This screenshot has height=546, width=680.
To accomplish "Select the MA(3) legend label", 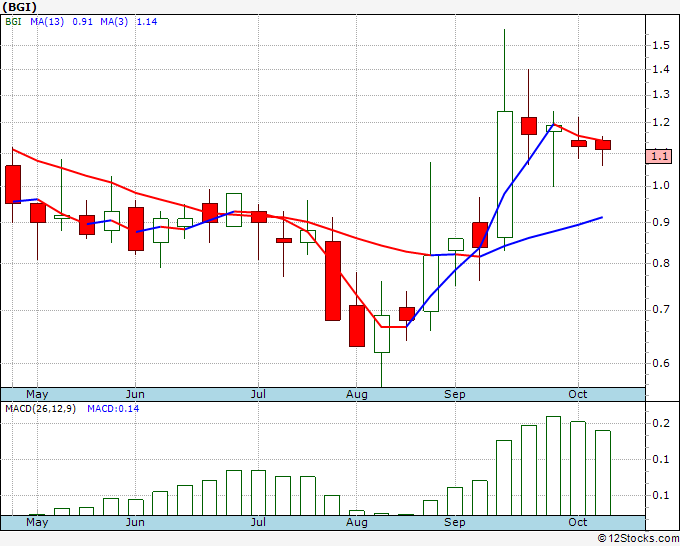I will pyautogui.click(x=114, y=22).
